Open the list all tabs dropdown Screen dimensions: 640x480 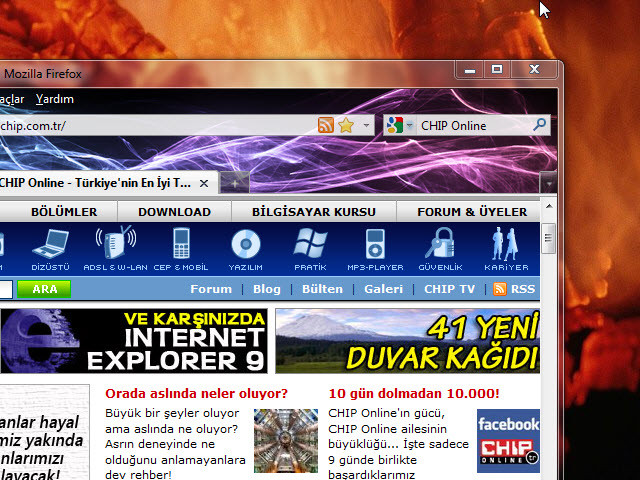549,184
